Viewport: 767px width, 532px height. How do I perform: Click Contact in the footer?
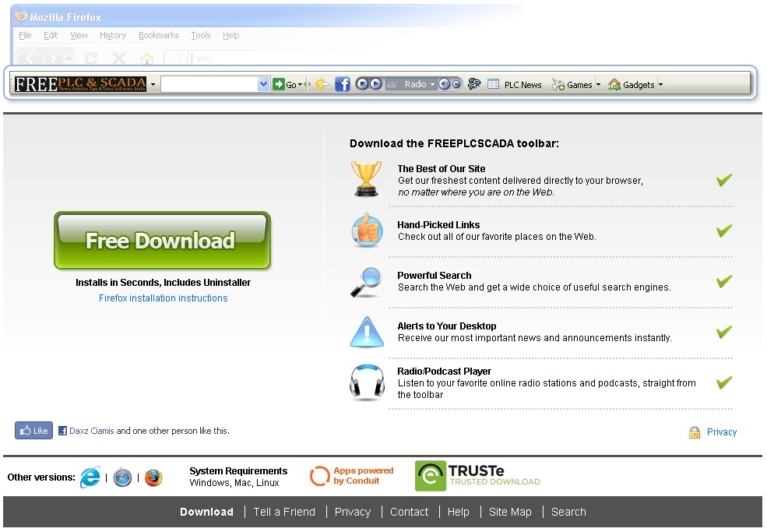(409, 512)
